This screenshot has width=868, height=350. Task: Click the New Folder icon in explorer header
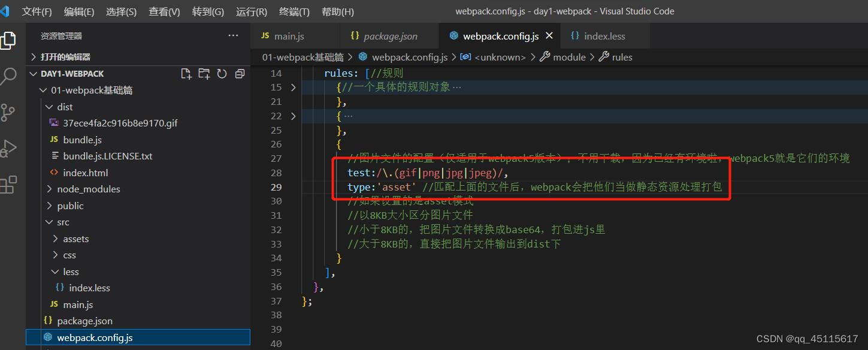click(204, 74)
